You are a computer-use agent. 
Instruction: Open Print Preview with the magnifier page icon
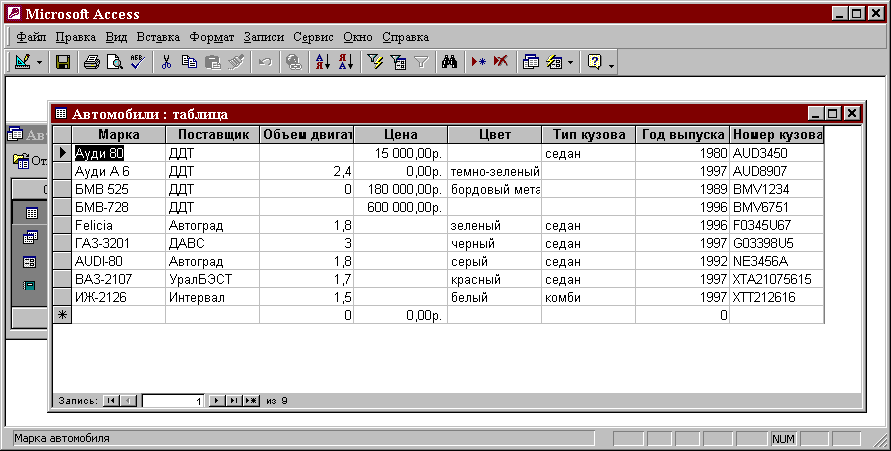[114, 61]
